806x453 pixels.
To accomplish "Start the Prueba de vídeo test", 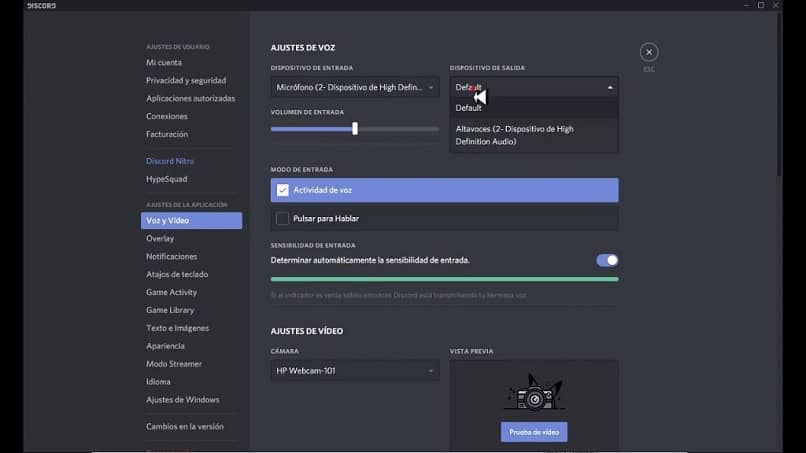I will click(x=534, y=432).
